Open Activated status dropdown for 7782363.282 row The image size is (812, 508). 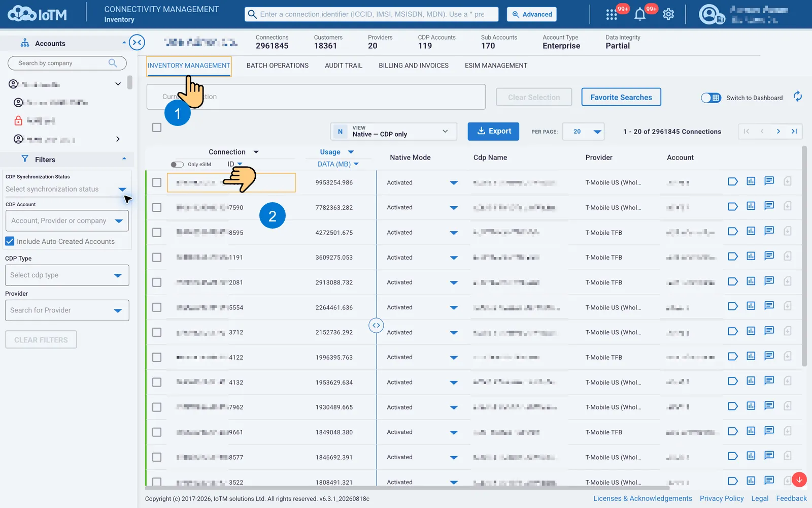[454, 207]
